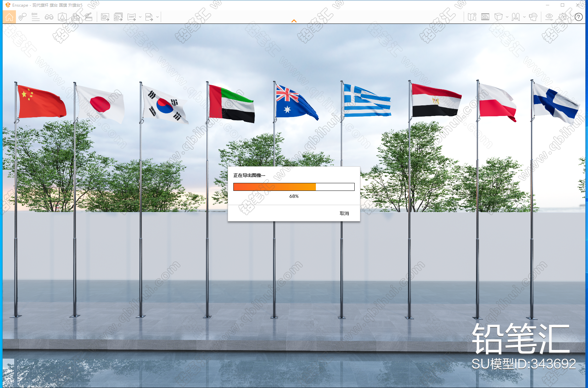Viewport: 588px width, 388px height.
Task: Open the Collaborative Annotations pin icon
Action: point(23,17)
